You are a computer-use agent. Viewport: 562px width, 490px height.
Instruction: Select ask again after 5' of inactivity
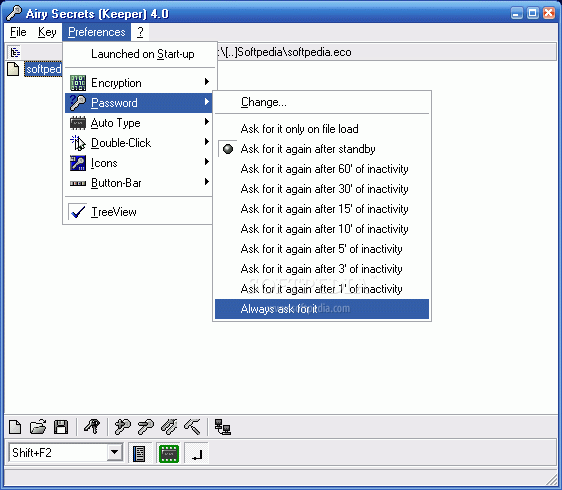(x=322, y=249)
